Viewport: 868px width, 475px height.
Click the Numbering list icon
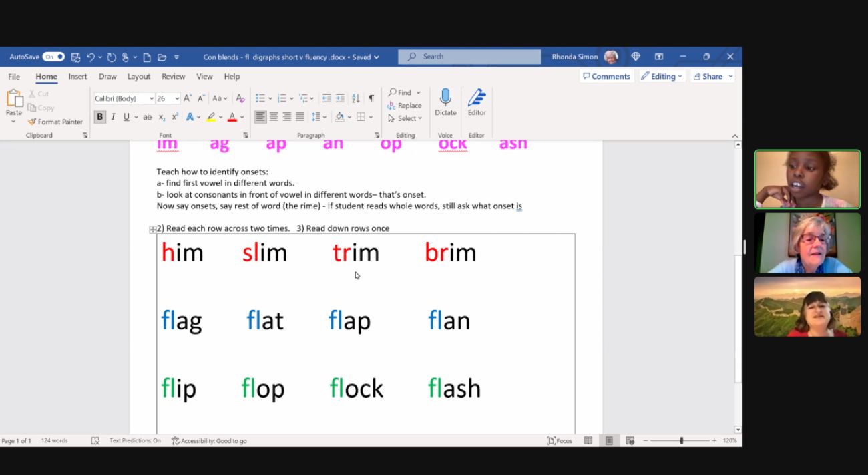click(x=282, y=98)
